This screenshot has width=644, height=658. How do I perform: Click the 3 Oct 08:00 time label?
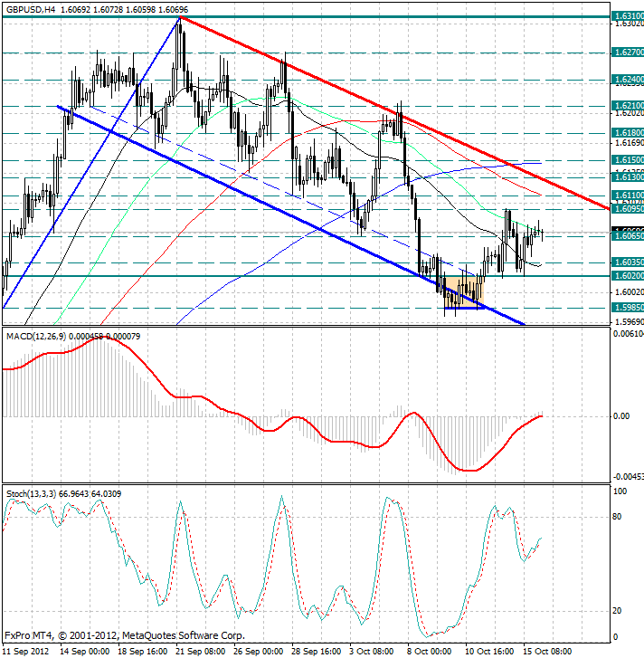point(372,652)
